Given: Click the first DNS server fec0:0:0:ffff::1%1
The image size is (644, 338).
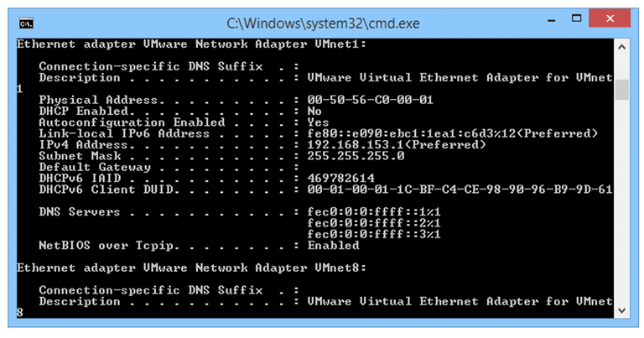Looking at the screenshot, I should tap(374, 212).
